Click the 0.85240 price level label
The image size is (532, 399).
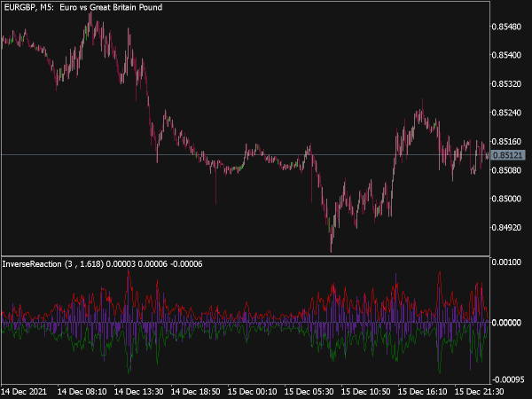pyautogui.click(x=506, y=113)
